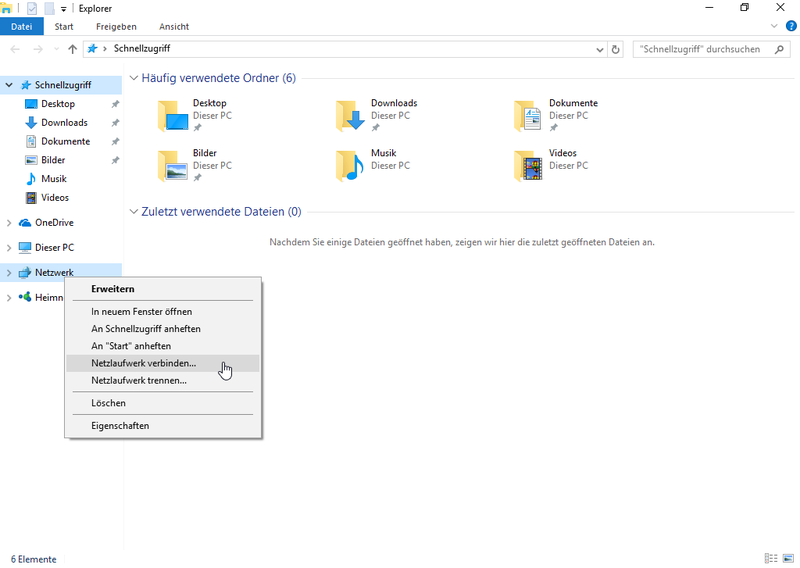The image size is (800, 568).
Task: Collapse the Schnellzugriff tree node
Action: pyautogui.click(x=9, y=85)
